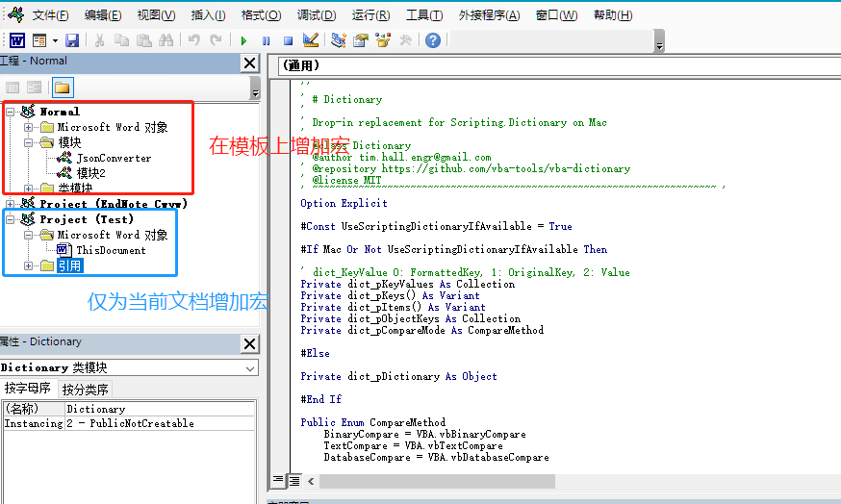Select the 模块2 module

click(90, 173)
